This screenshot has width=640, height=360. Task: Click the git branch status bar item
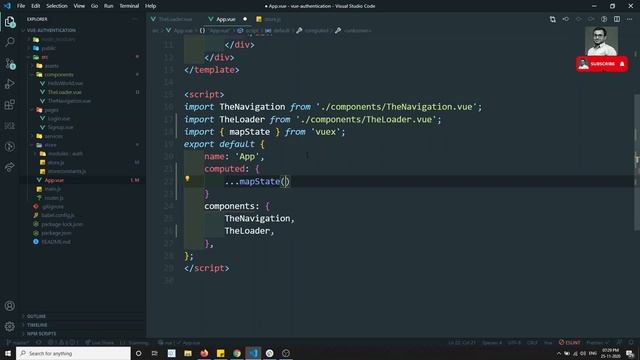[19, 342]
